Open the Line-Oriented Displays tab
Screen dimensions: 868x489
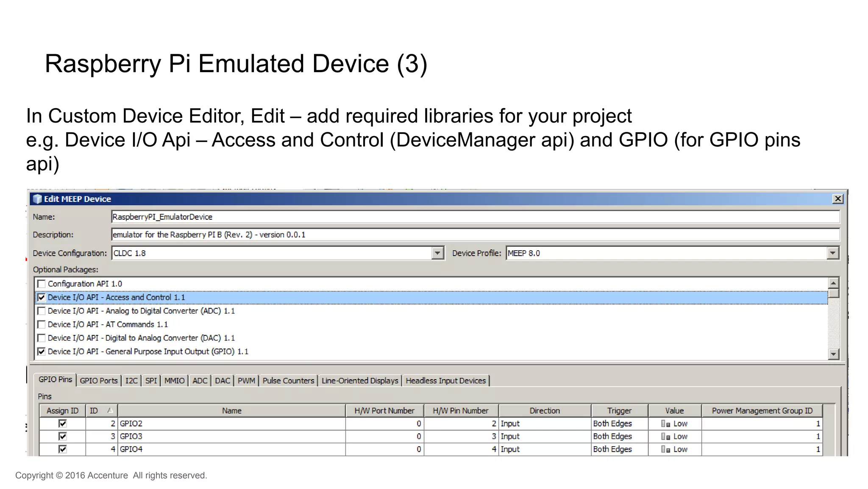click(x=360, y=381)
